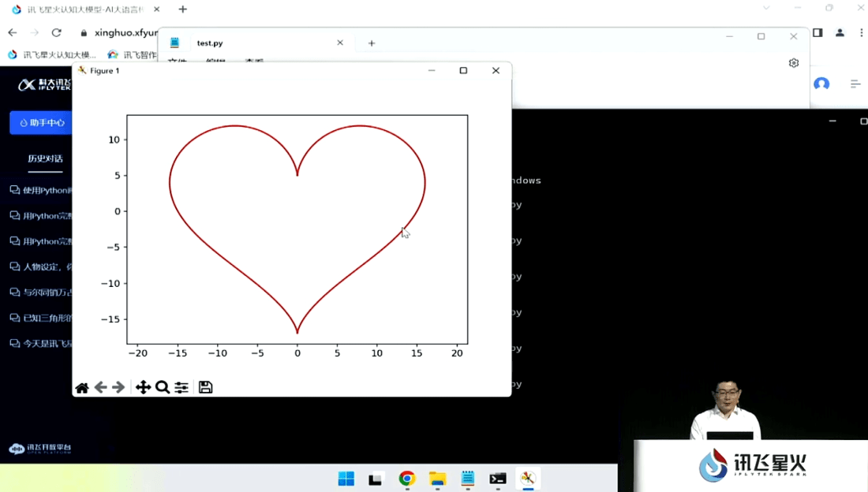868x492 pixels.
Task: Activate the Zoom to rectangle tool
Action: click(x=163, y=387)
